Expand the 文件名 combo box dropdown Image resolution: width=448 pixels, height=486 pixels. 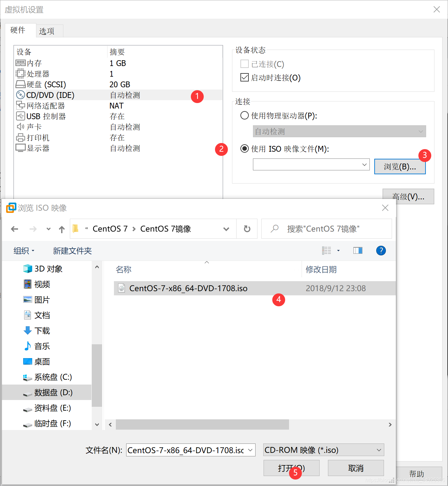[x=250, y=450]
